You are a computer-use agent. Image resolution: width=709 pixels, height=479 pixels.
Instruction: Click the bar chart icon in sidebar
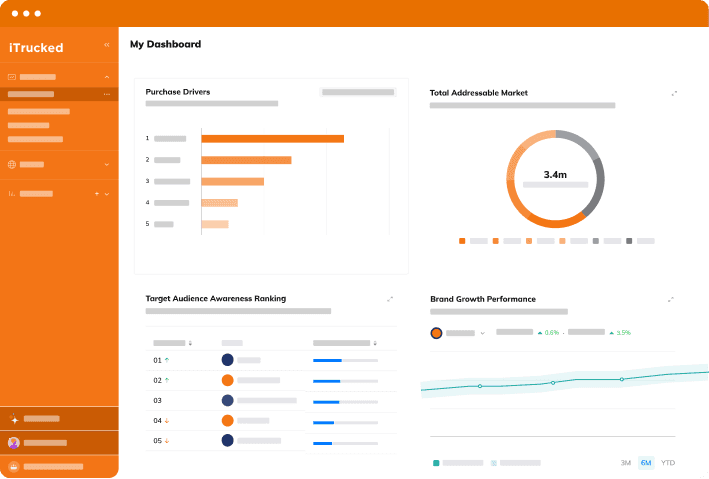click(x=12, y=194)
